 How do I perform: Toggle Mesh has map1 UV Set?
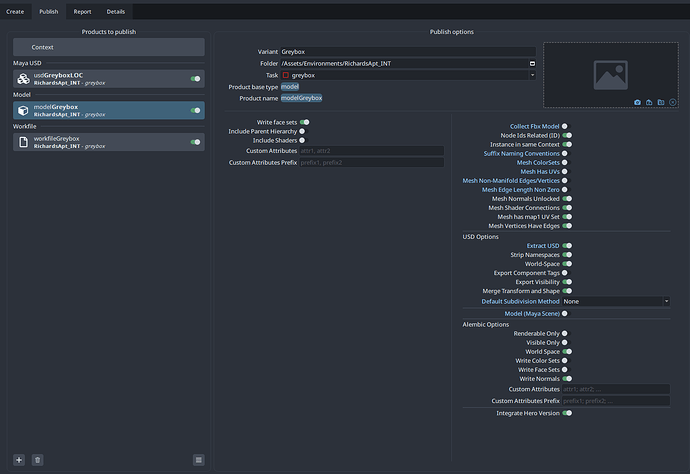pos(567,217)
